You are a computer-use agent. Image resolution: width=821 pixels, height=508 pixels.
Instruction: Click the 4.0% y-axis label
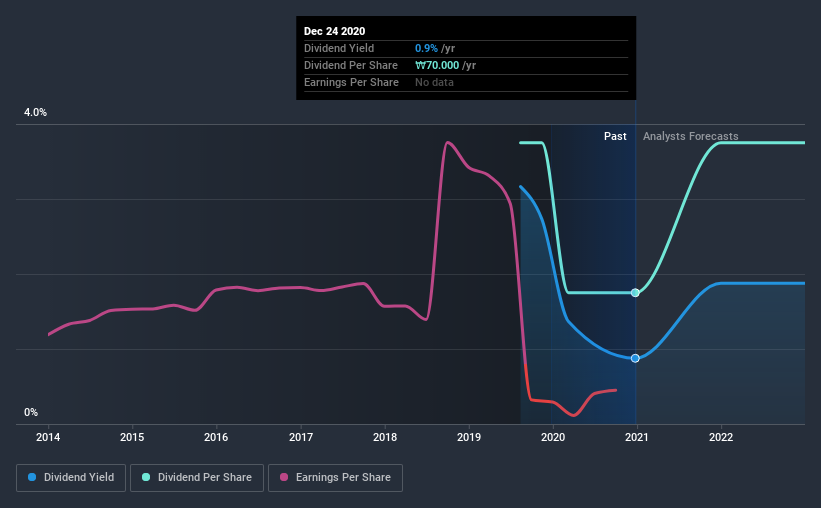pos(35,113)
